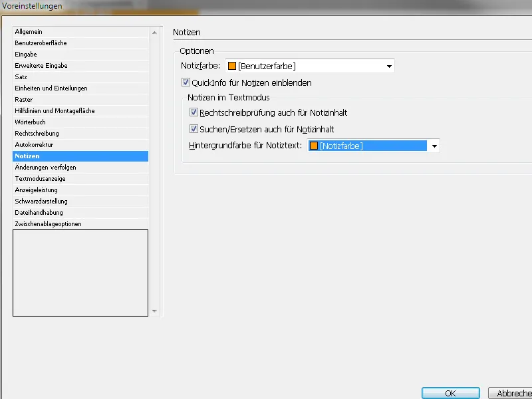532x399 pixels.
Task: Open the Anzeigeleistung category
Action: point(37,190)
